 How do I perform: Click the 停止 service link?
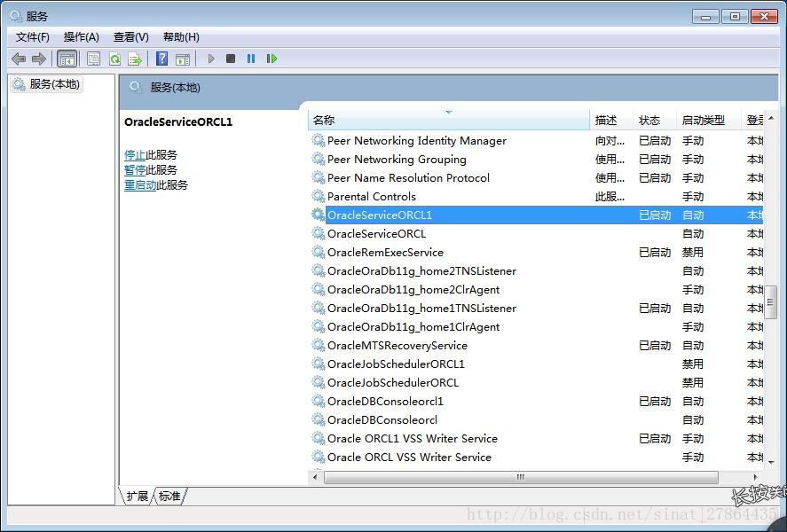[135, 155]
